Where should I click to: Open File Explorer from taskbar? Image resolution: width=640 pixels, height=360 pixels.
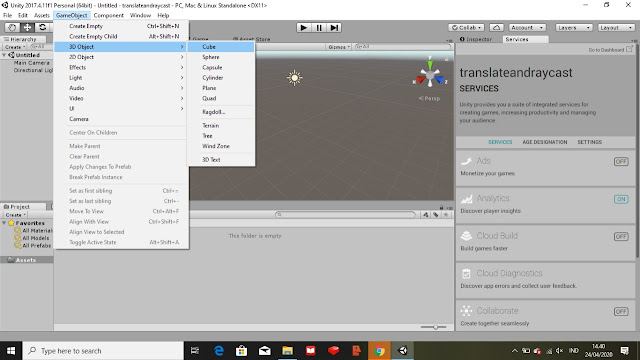(287, 351)
